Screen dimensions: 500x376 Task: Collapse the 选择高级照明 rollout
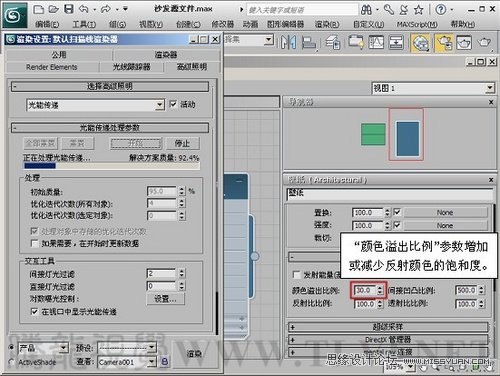[110, 86]
